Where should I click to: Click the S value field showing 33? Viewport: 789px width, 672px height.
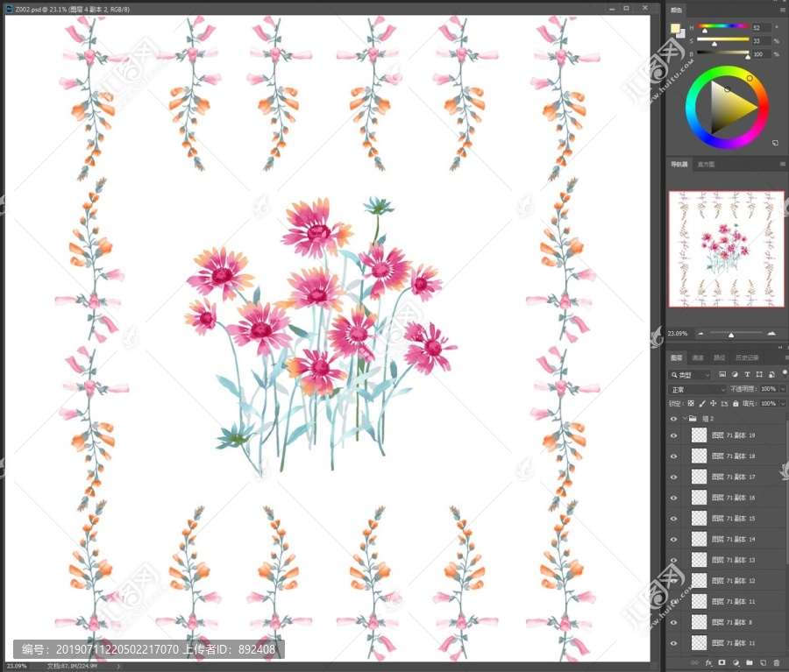pos(761,41)
